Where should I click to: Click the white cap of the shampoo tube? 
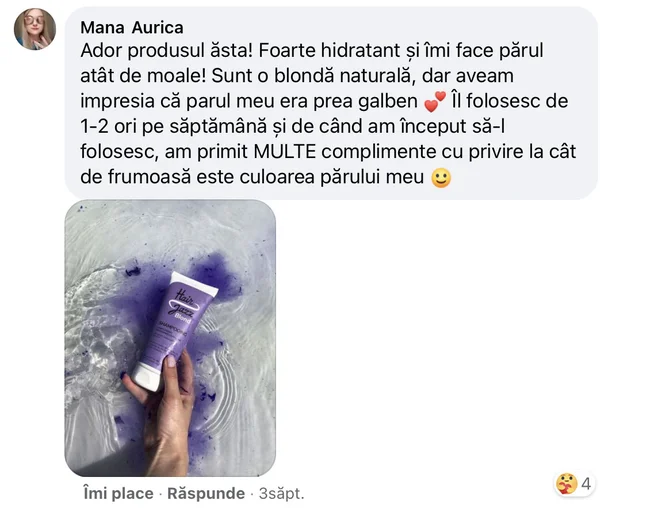(x=147, y=375)
